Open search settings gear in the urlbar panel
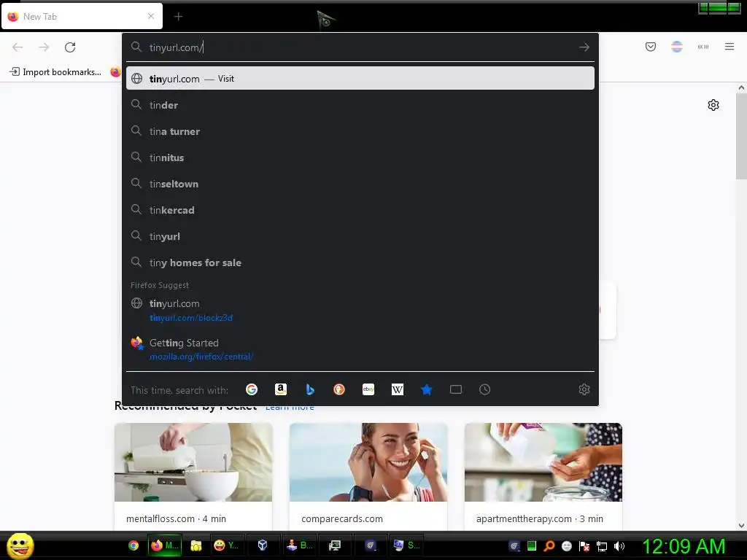 coord(584,389)
